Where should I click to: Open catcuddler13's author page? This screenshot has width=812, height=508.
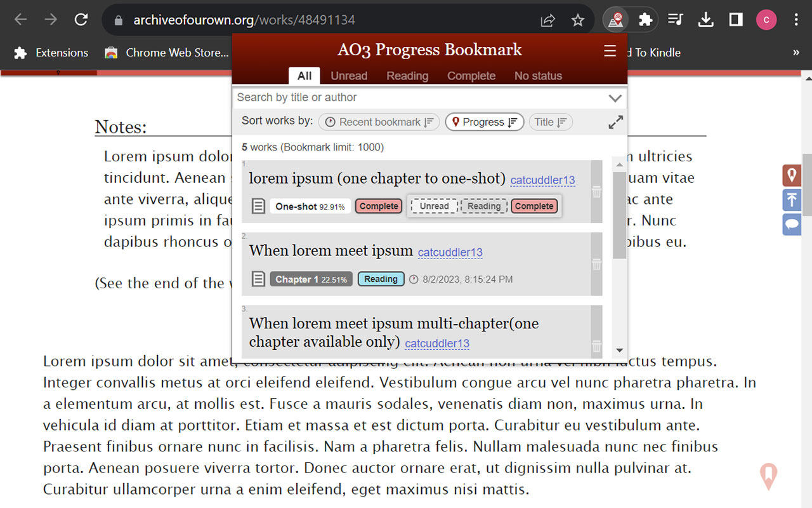(542, 180)
